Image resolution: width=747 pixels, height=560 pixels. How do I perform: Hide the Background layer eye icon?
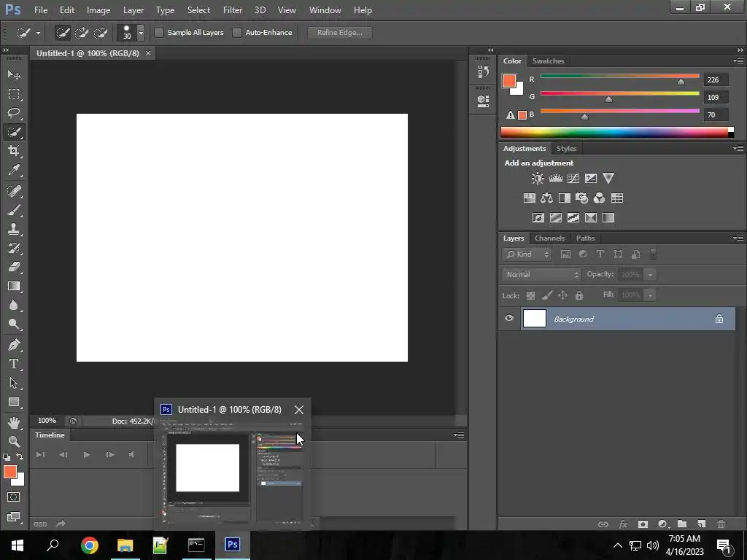click(508, 318)
